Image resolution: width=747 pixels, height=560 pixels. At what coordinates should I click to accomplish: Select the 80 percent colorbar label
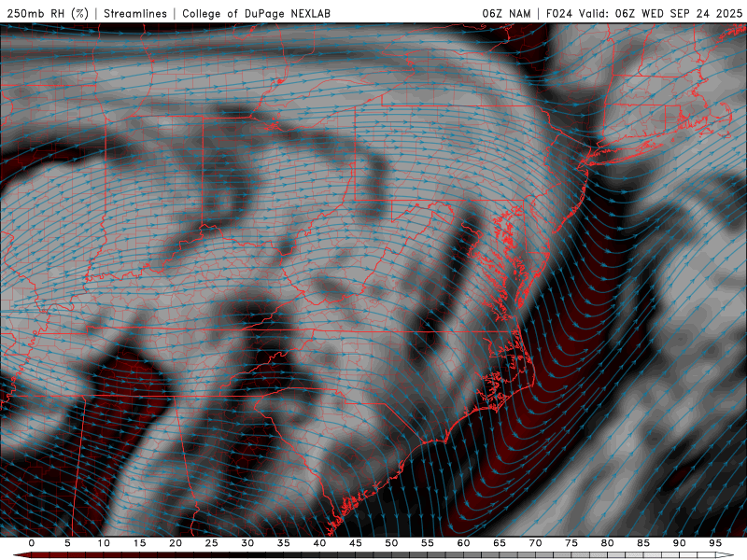[608, 543]
